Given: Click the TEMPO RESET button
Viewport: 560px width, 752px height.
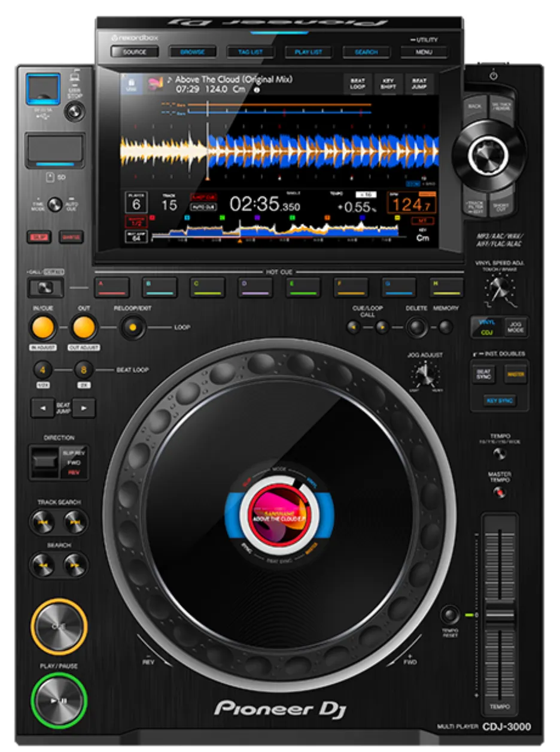Looking at the screenshot, I should [x=451, y=615].
